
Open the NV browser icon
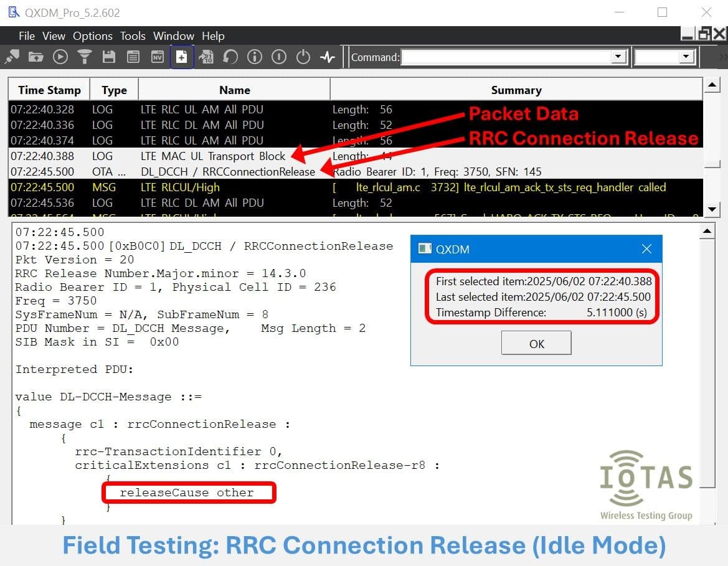click(x=158, y=57)
